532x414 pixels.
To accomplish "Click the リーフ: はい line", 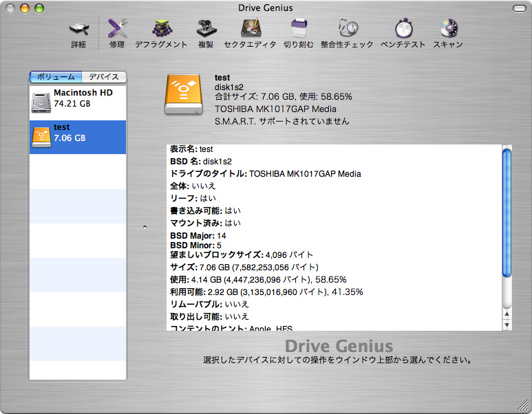I will (x=193, y=198).
